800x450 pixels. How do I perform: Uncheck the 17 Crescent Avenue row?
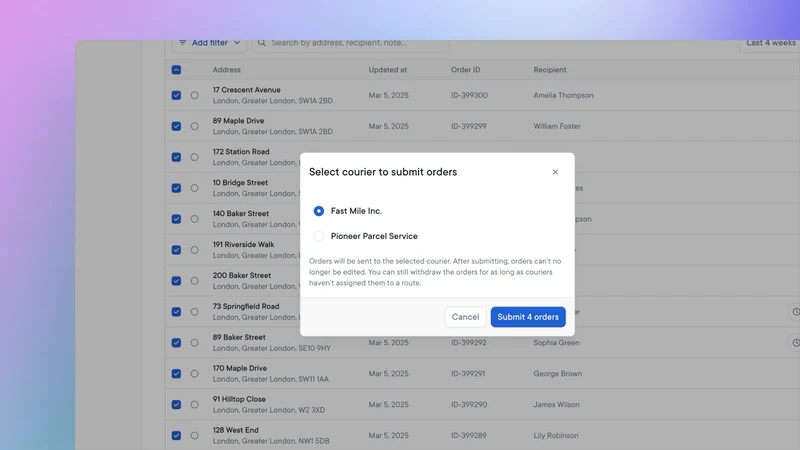tap(176, 95)
